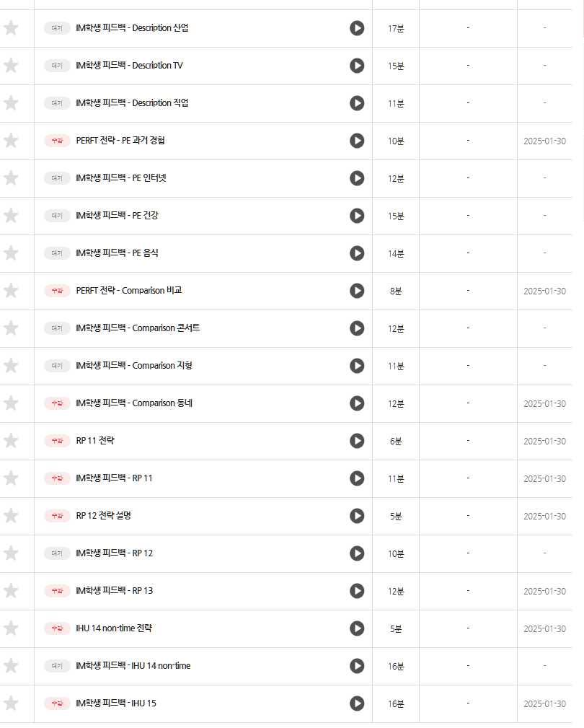The image size is (584, 728).
Task: Mark PE 음식 lecture with the star
Action: (x=11, y=253)
